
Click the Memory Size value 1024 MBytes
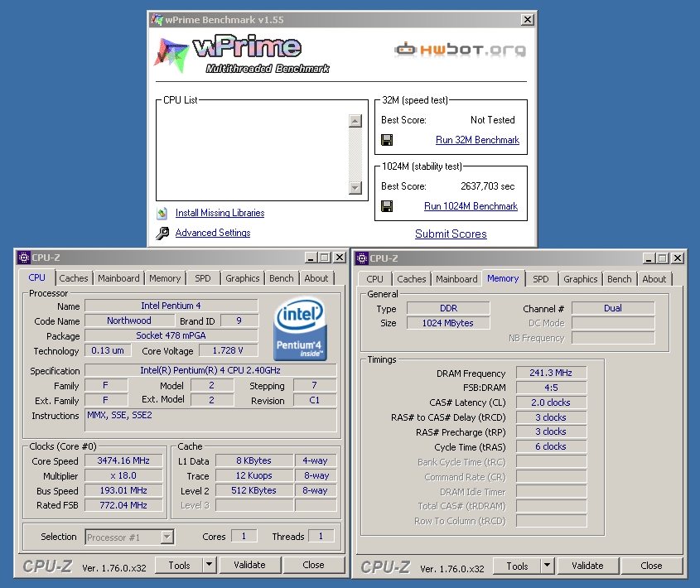(x=448, y=323)
